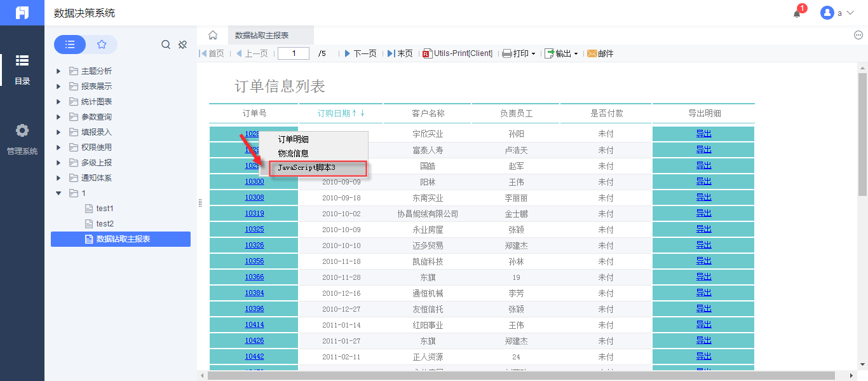Switch to the favorites star view
This screenshot has width=868, height=381.
point(102,45)
